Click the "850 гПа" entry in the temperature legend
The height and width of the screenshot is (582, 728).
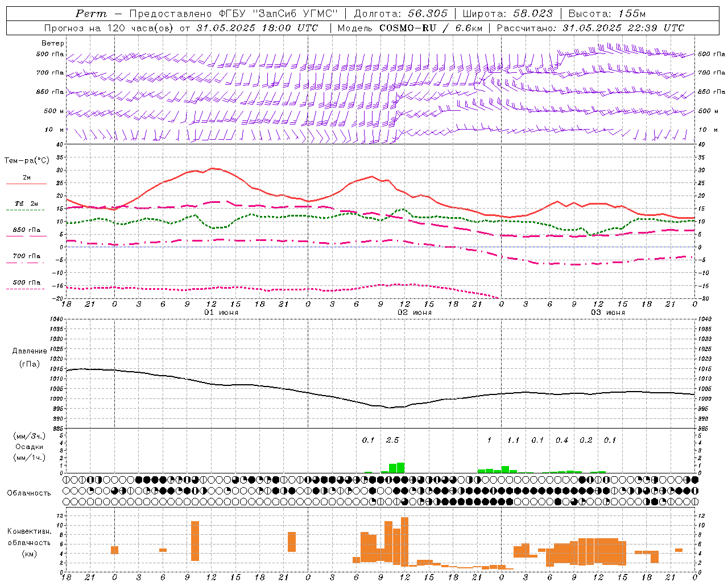pyautogui.click(x=26, y=232)
